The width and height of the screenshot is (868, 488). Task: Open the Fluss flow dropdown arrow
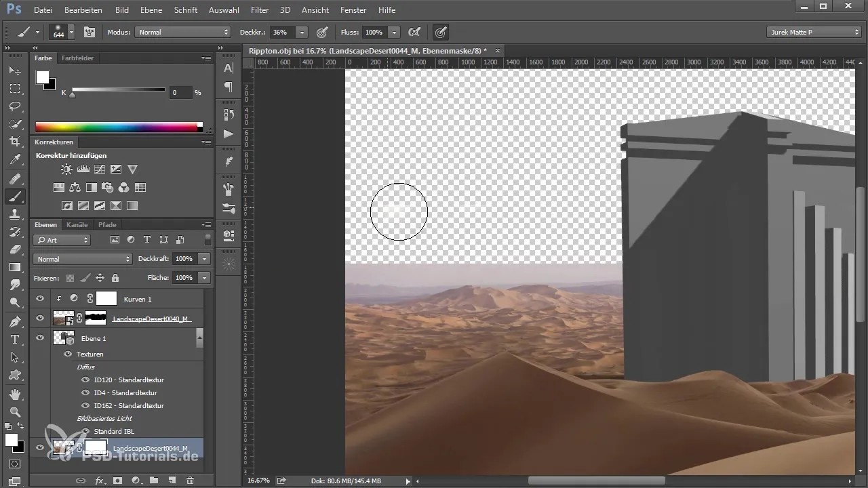point(394,32)
